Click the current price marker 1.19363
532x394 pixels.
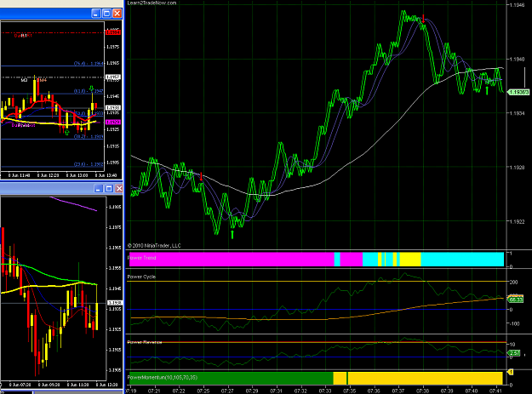518,92
